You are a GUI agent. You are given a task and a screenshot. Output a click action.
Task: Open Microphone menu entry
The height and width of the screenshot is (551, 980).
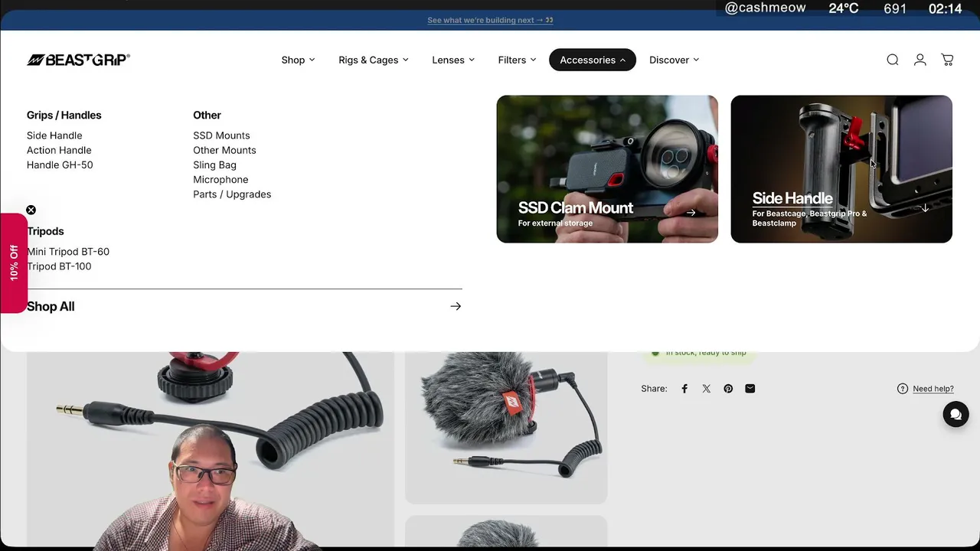(x=220, y=179)
